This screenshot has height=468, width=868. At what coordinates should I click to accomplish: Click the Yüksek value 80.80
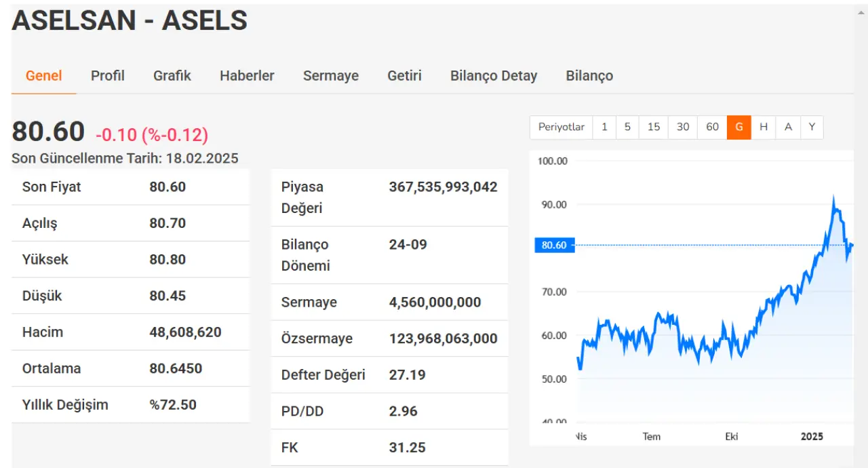pos(167,259)
